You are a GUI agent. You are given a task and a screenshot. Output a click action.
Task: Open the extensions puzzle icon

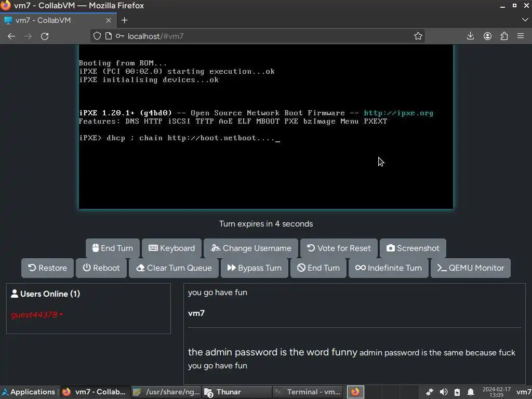(504, 36)
